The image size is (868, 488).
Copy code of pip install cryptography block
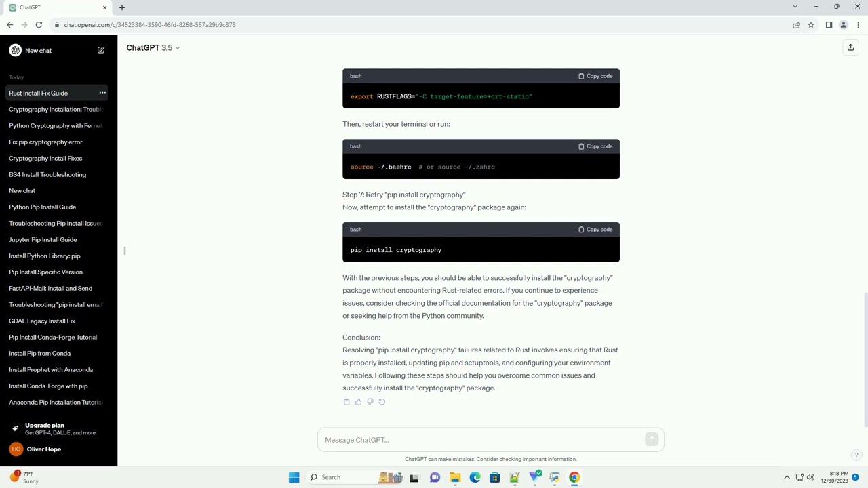coord(595,230)
